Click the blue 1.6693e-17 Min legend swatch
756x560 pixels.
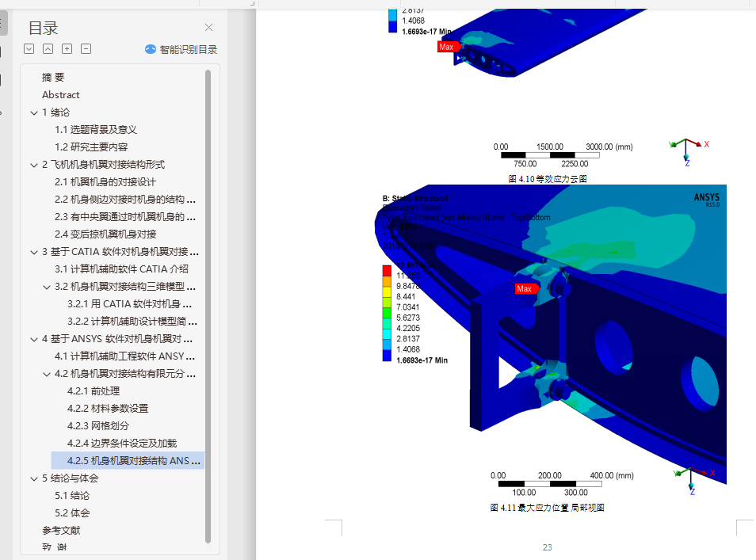click(387, 355)
